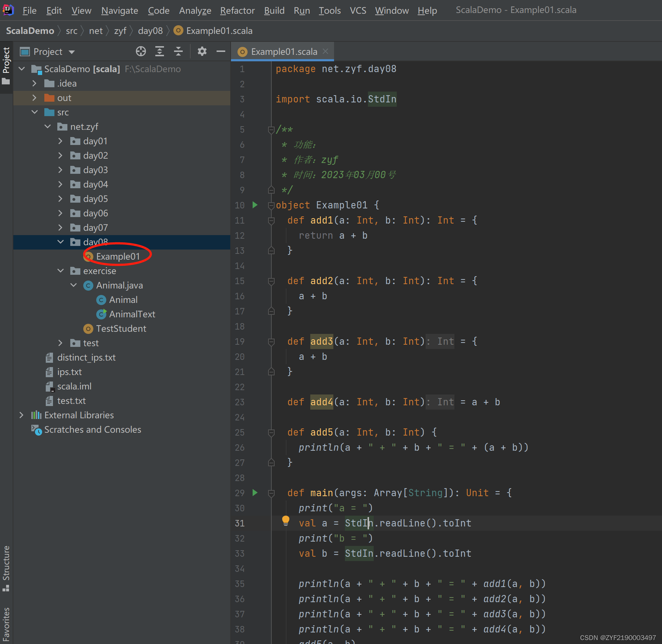Collapse the net.zyf package
662x644 pixels.
pos(48,127)
